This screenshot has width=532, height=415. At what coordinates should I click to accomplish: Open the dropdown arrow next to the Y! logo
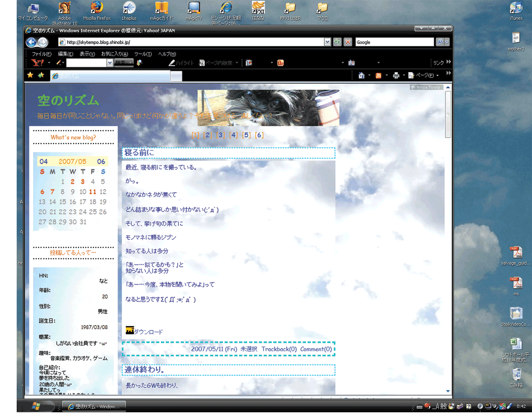coord(49,63)
